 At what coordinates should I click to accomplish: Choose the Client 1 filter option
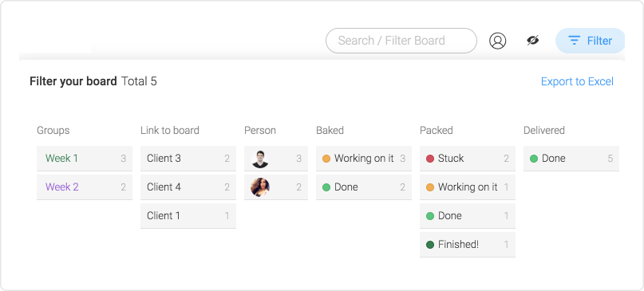(188, 216)
